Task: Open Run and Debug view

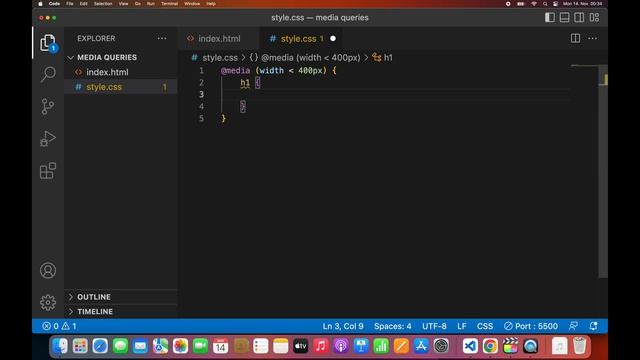Action: (48, 138)
